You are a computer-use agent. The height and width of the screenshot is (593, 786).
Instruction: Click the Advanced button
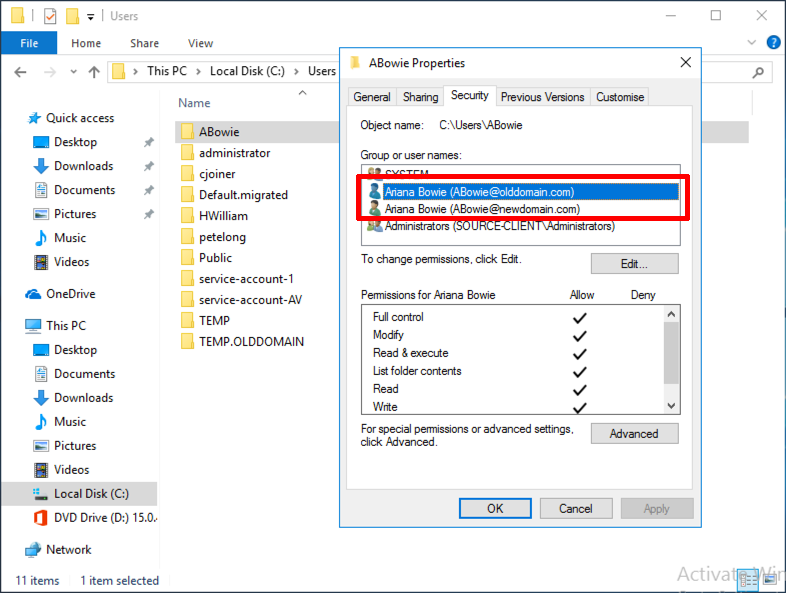(635, 434)
